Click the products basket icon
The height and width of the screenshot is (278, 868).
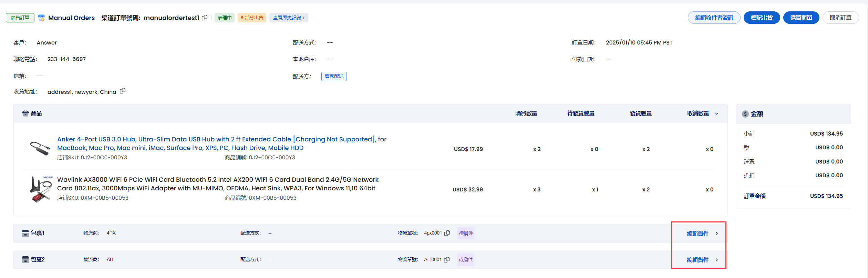coord(25,113)
